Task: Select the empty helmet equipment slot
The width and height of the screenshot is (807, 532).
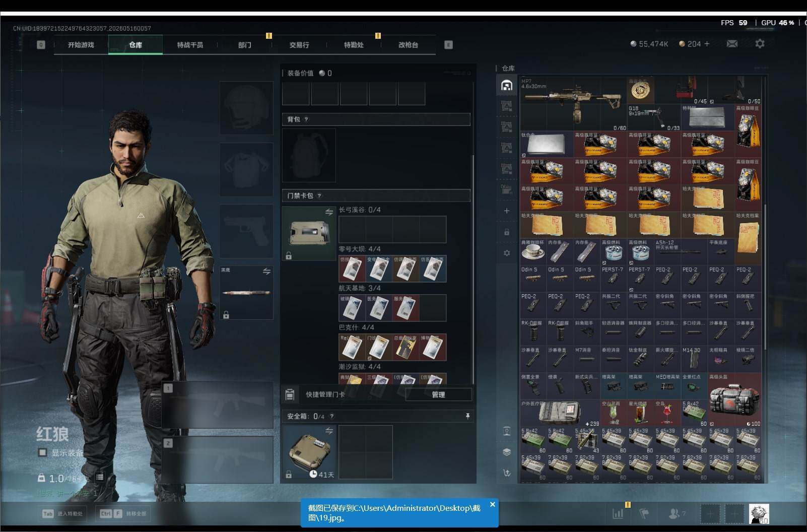Action: pos(247,108)
